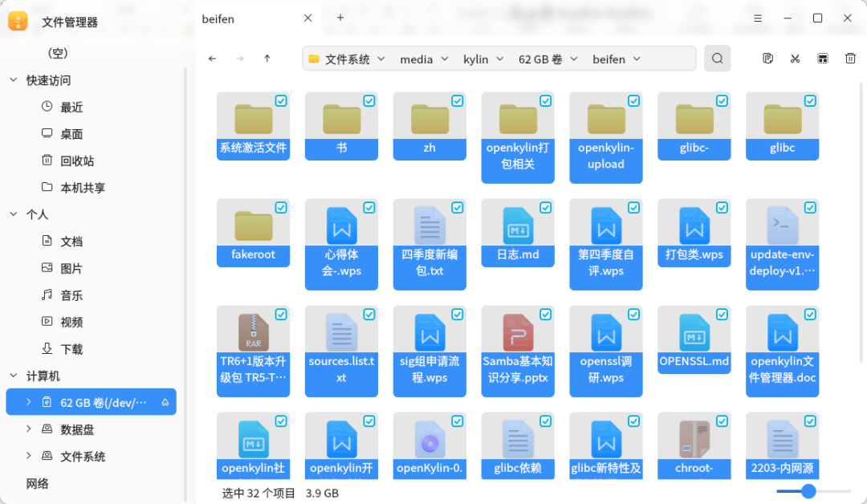867x504 pixels.
Task: Click the kylin breadcrumb segment
Action: (x=475, y=59)
